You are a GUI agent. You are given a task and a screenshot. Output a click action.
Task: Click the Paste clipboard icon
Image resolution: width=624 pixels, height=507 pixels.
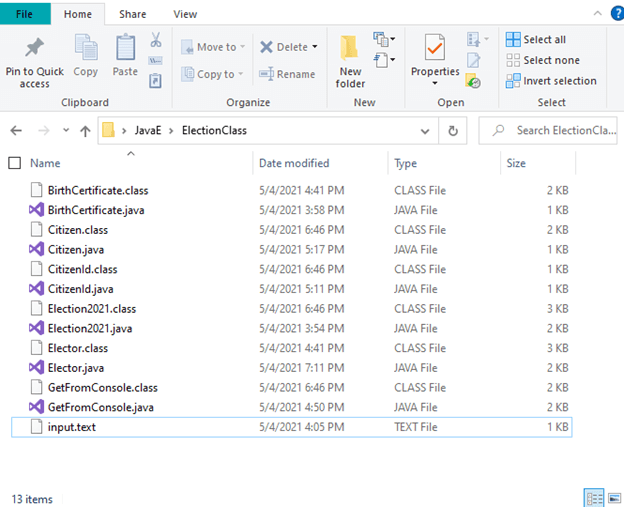[125, 48]
